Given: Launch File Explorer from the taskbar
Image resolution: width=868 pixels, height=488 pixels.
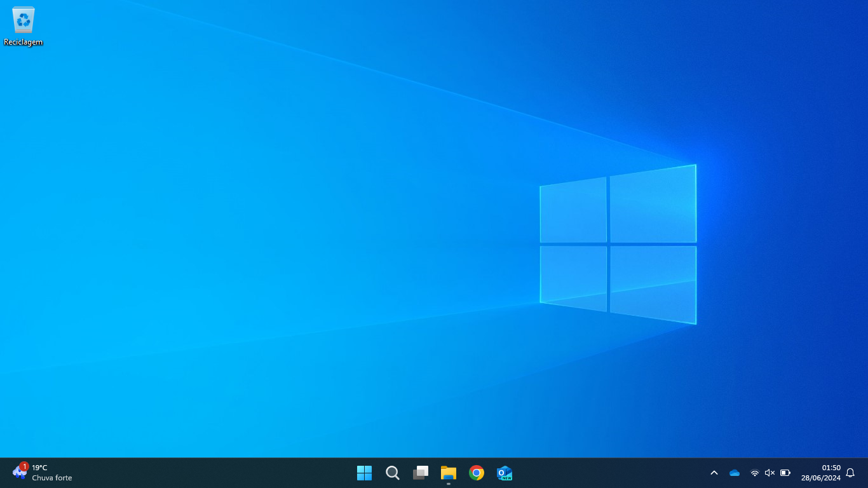Looking at the screenshot, I should coord(449,473).
